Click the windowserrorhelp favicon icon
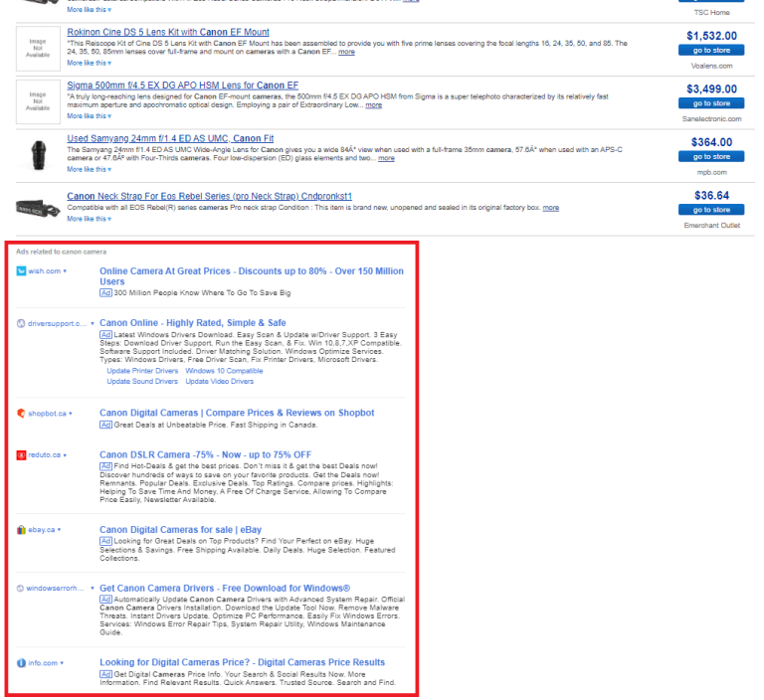The width and height of the screenshot is (764, 700). point(21,588)
